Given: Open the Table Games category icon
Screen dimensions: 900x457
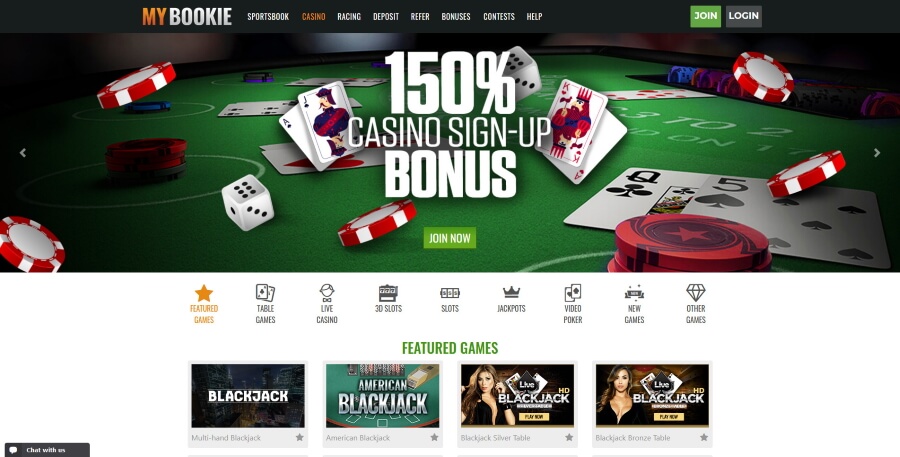Looking at the screenshot, I should pos(265,293).
